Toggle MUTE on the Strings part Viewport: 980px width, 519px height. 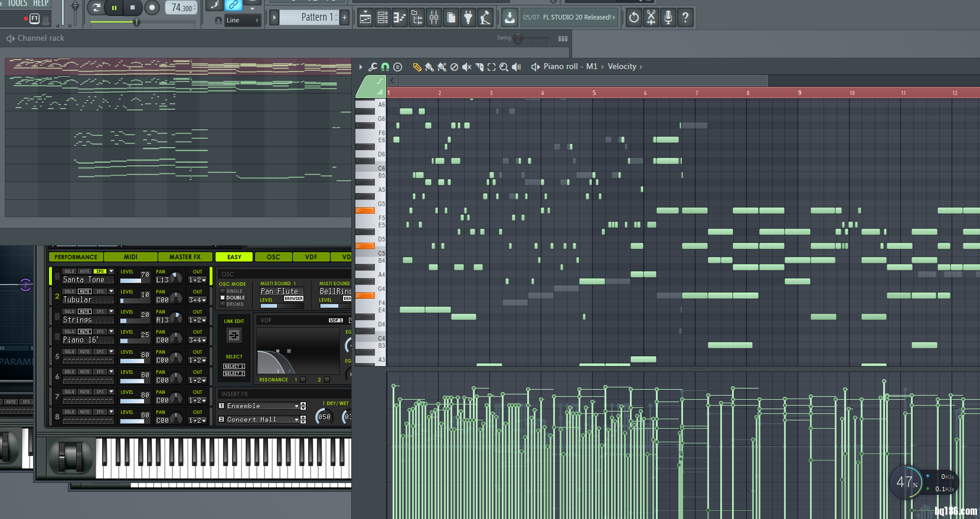point(85,312)
